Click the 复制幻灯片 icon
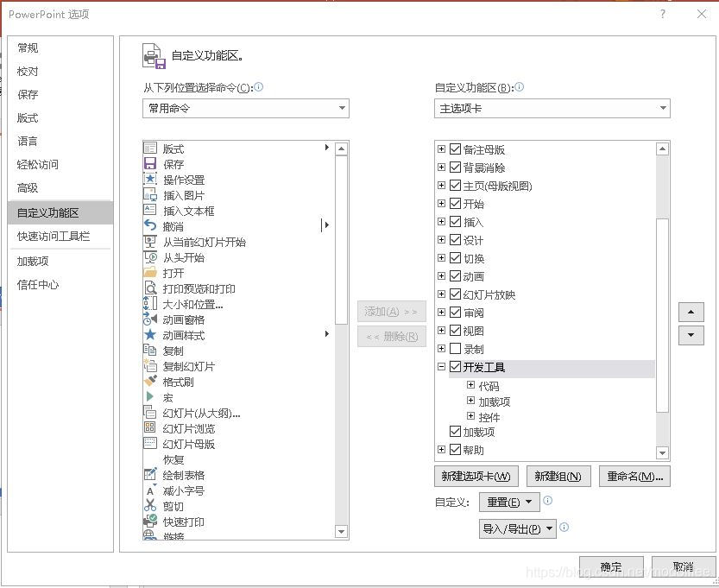 [x=150, y=366]
